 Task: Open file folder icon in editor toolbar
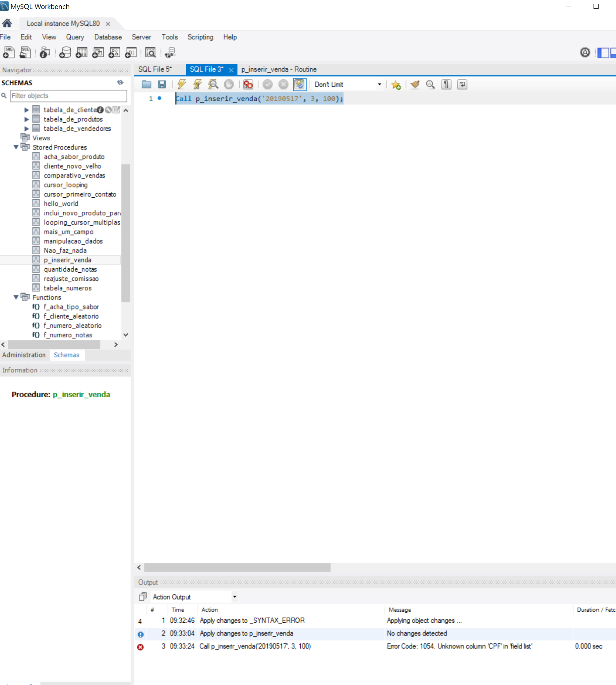click(146, 84)
